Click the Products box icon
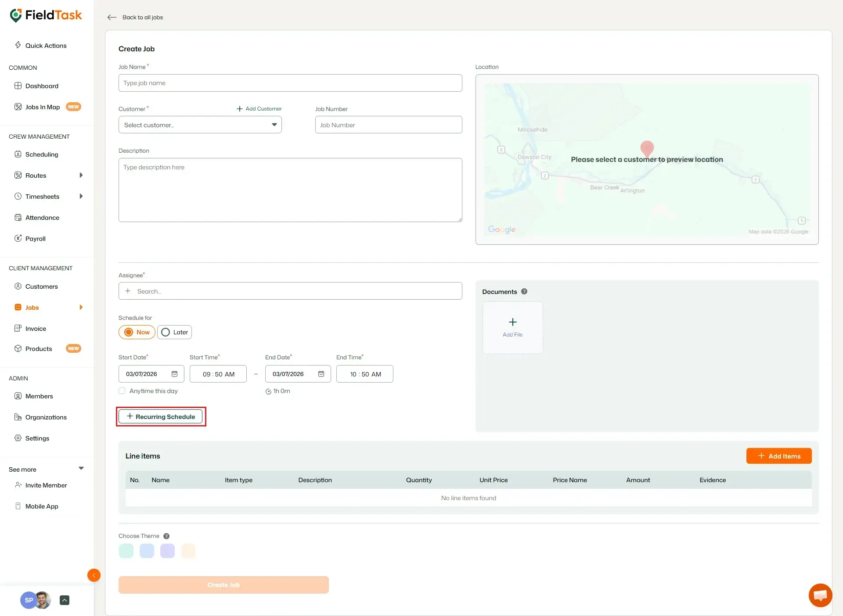This screenshot has height=616, width=843. click(18, 348)
